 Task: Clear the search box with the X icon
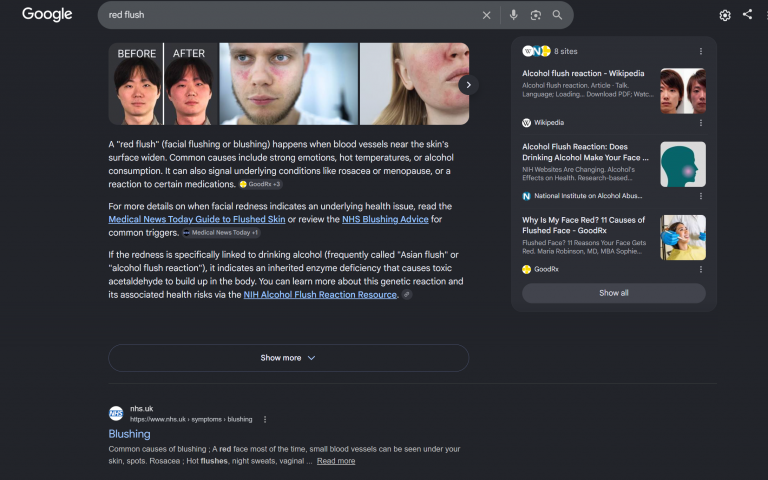486,15
